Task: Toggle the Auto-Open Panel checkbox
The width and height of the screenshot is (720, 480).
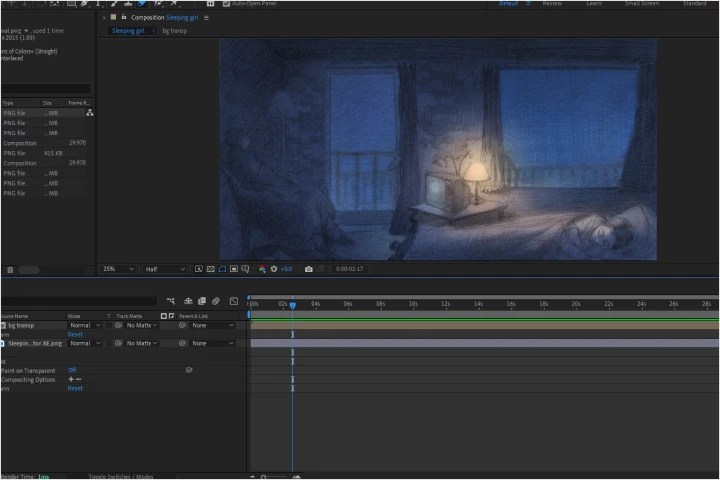Action: coord(226,4)
